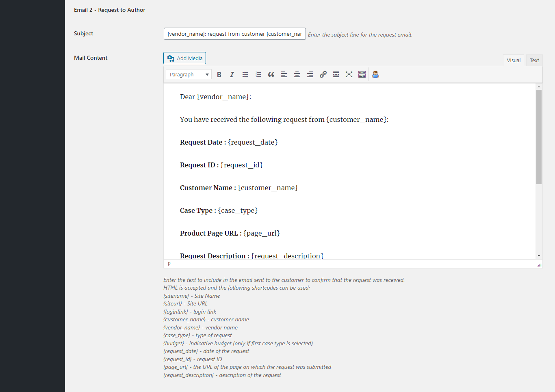Viewport: 555px width, 392px height.
Task: Apply italic formatting
Action: click(x=232, y=75)
